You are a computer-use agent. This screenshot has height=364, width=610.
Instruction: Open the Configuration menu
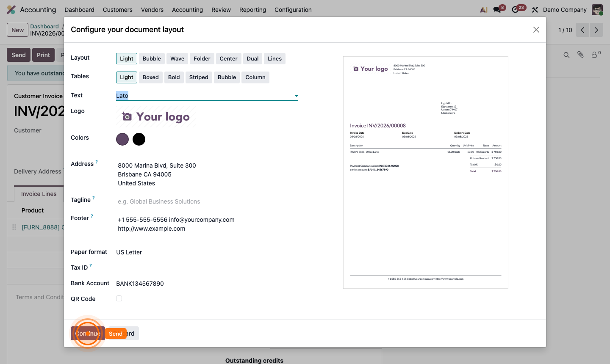pos(293,9)
